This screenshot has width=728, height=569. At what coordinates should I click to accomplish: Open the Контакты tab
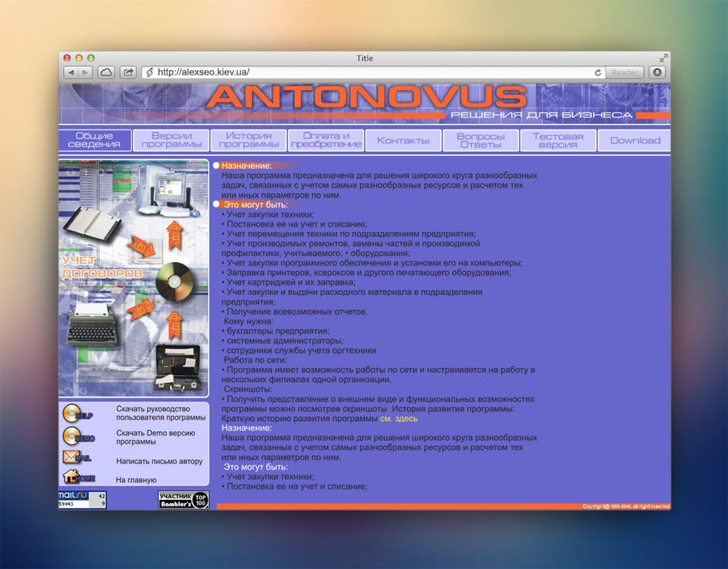point(403,140)
